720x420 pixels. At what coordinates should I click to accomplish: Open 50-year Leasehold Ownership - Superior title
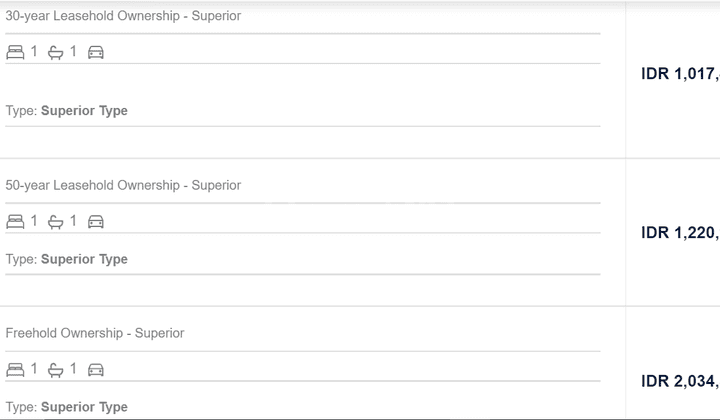coord(123,185)
